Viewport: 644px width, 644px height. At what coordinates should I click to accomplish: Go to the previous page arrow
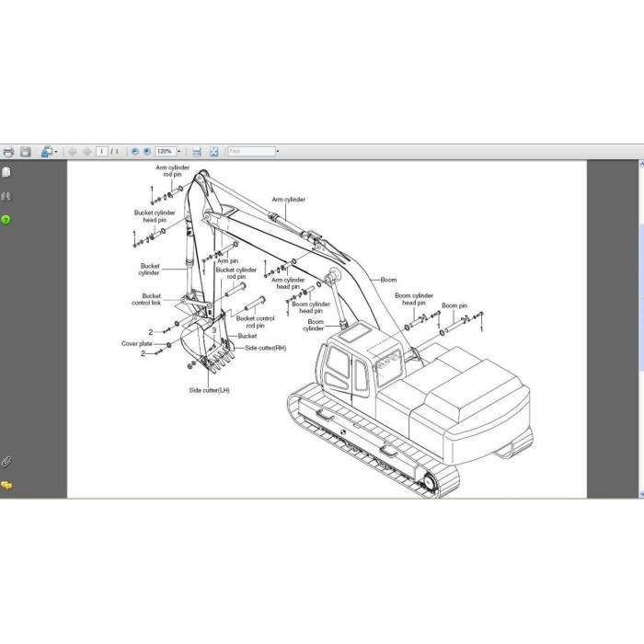coord(73,152)
